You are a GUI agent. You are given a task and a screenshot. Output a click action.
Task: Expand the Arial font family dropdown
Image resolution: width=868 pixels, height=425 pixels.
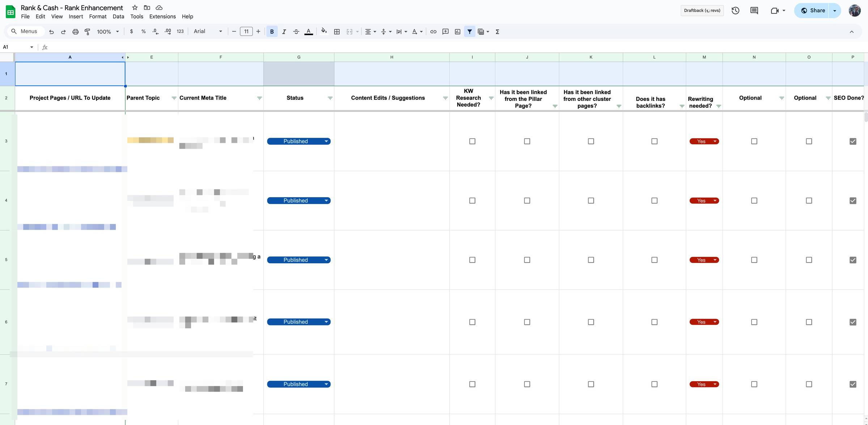coord(208,31)
